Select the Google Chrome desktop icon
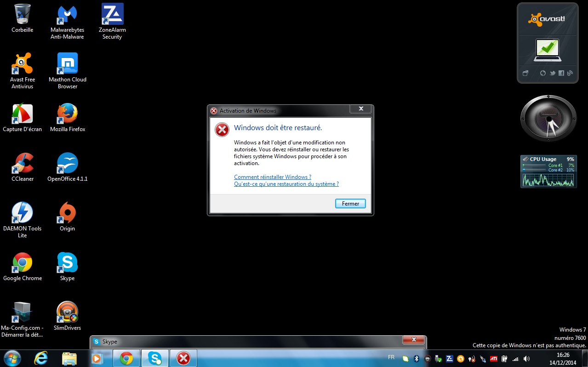Image resolution: width=588 pixels, height=367 pixels. [22, 266]
